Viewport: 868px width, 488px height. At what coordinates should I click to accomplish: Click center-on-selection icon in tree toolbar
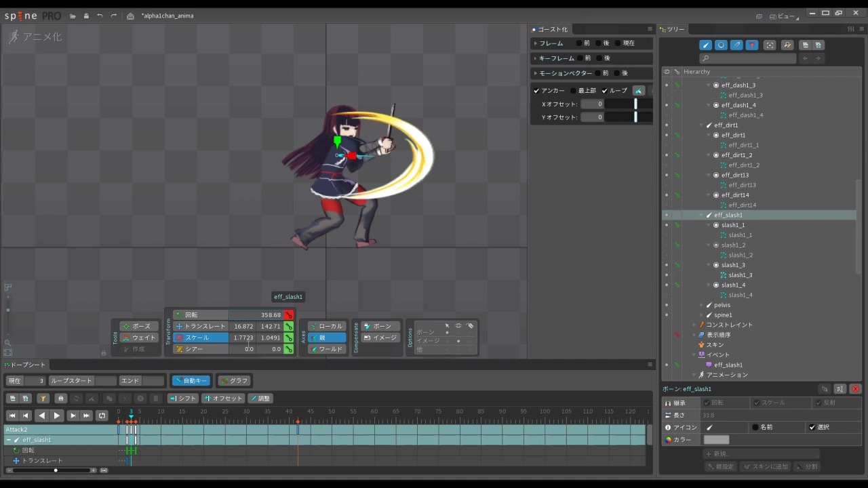[770, 45]
